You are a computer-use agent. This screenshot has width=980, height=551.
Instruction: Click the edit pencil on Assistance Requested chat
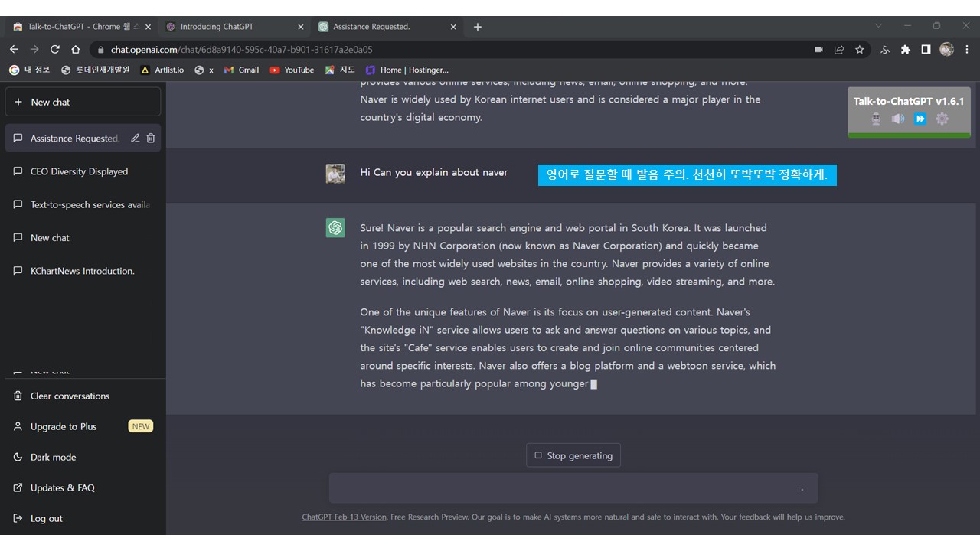coord(136,139)
